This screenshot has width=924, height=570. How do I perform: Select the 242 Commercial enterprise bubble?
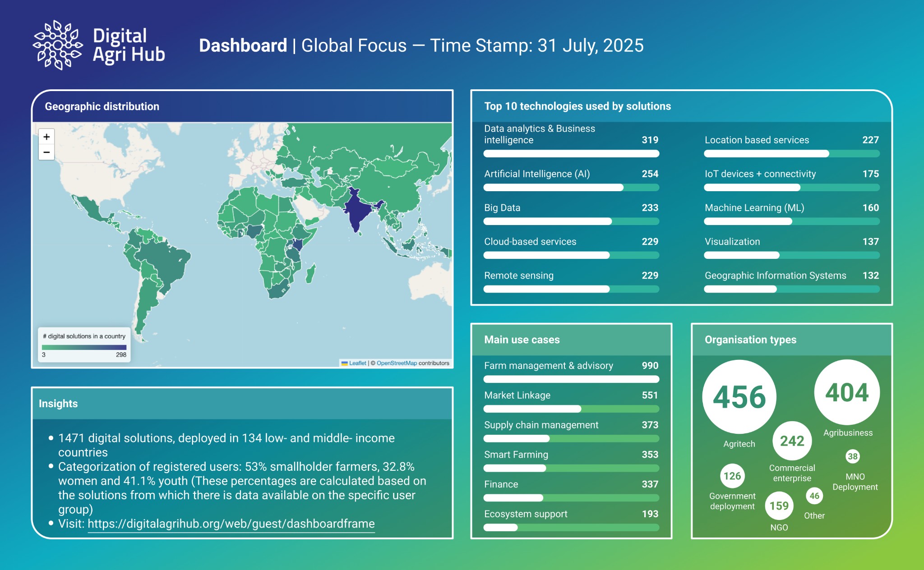tap(792, 441)
